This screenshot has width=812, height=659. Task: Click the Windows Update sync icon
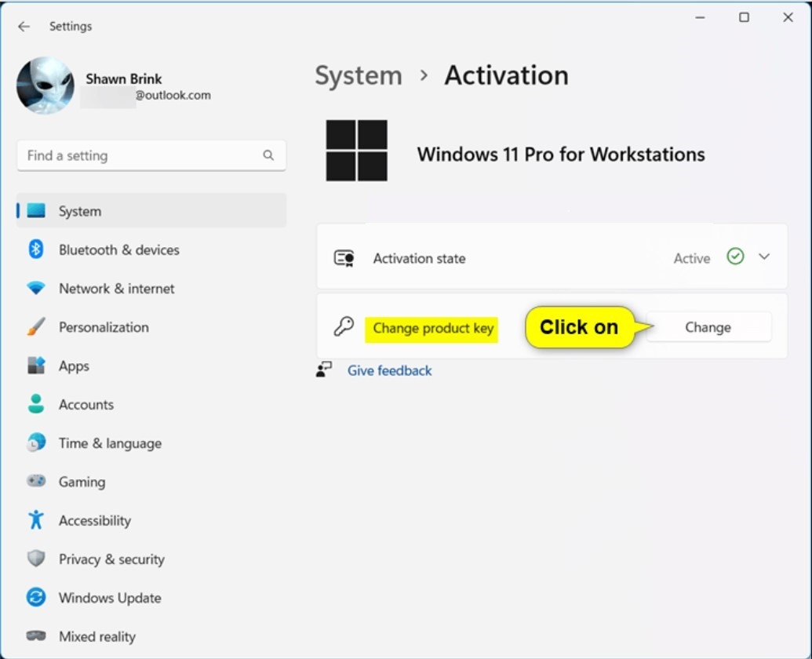click(x=36, y=598)
